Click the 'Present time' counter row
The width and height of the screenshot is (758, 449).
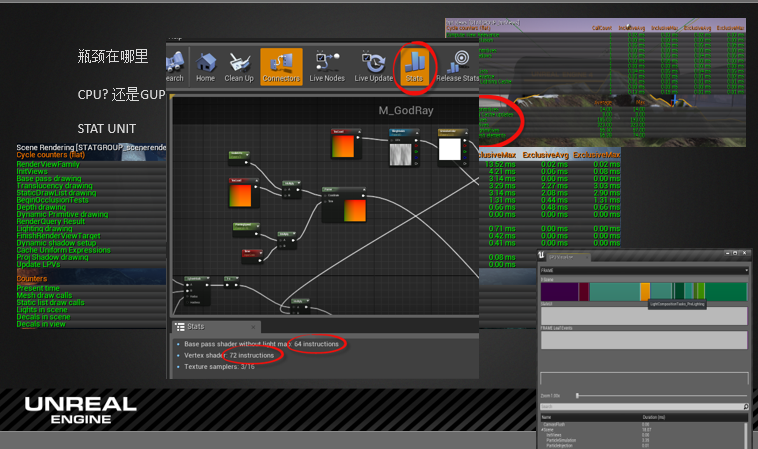coord(38,288)
